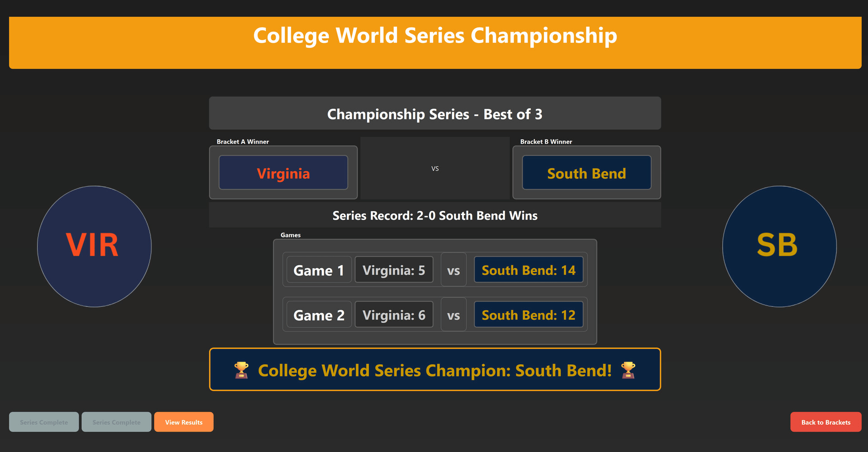Click the second Series Complete button
The width and height of the screenshot is (868, 452).
pyautogui.click(x=117, y=422)
